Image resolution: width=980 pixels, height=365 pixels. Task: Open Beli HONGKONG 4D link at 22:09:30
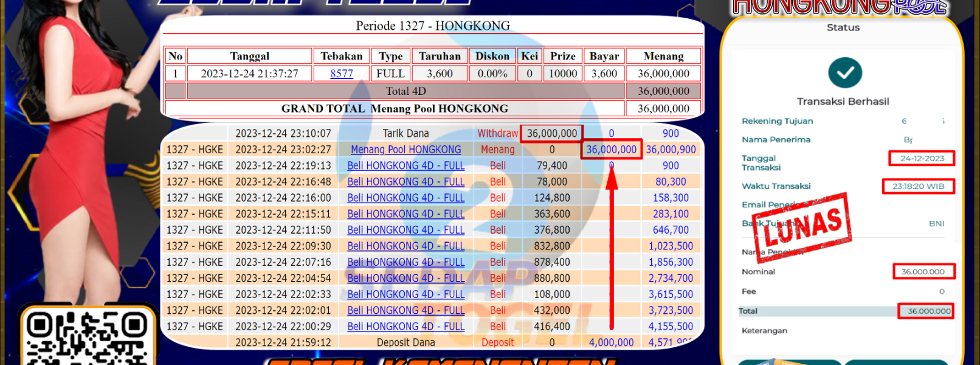tap(405, 246)
